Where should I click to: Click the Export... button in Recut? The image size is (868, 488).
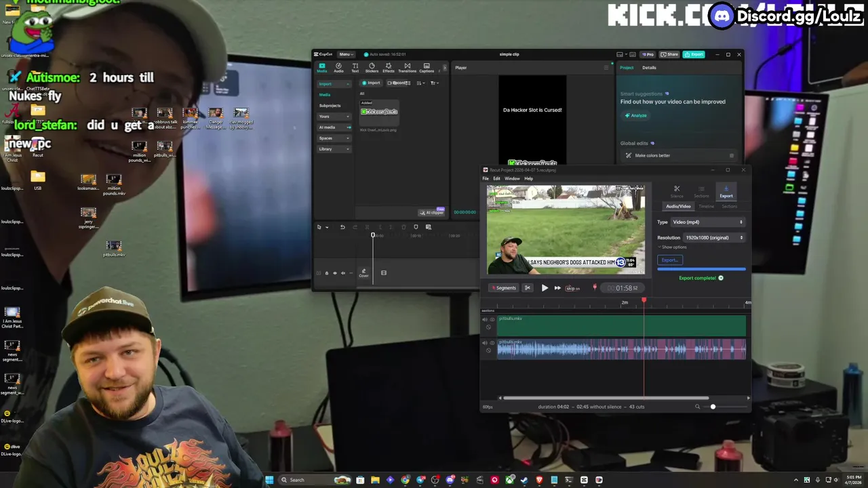pos(670,260)
